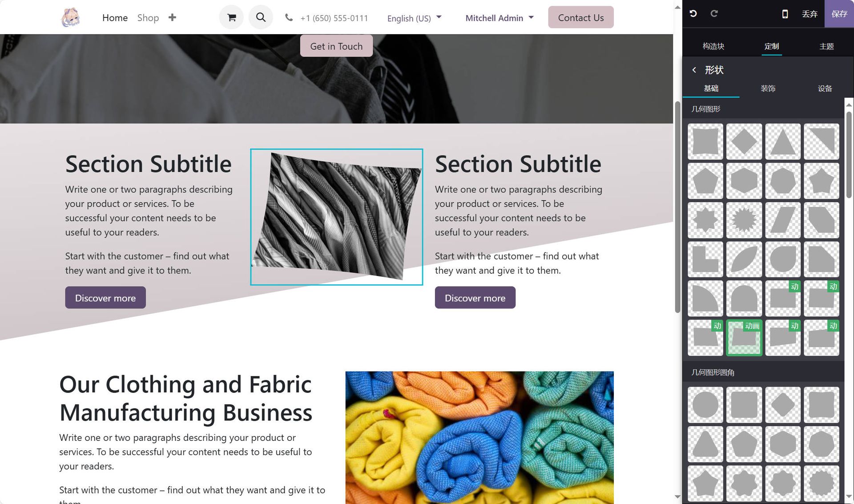This screenshot has width=854, height=504.
Task: Go back using the arrow beside 形状
Action: [x=694, y=70]
